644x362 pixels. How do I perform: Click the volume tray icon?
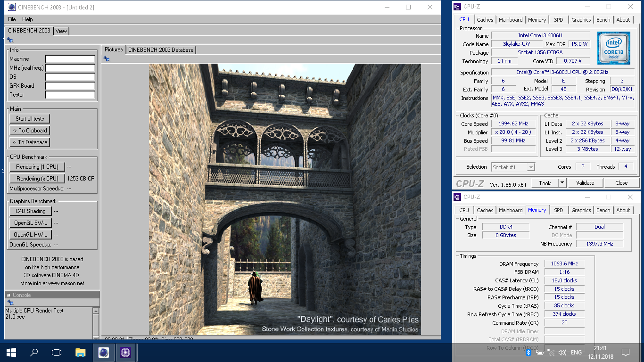[562, 353]
